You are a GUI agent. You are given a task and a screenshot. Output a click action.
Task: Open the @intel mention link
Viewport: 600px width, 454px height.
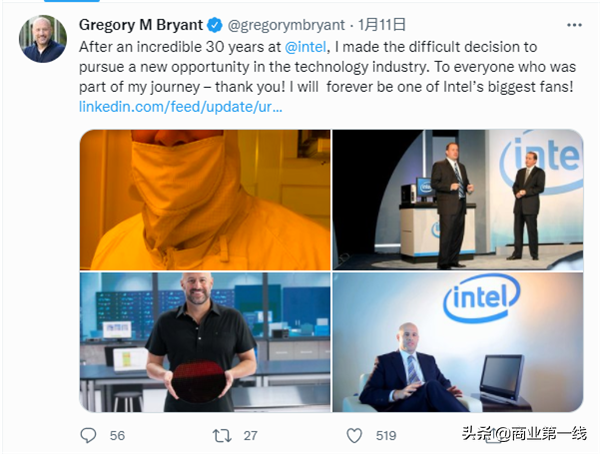pyautogui.click(x=305, y=47)
